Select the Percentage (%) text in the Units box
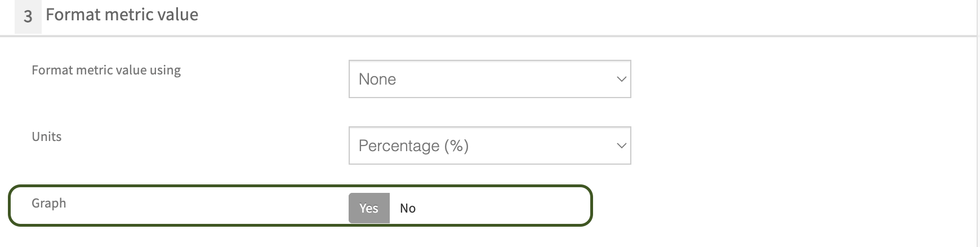The image size is (980, 247). click(x=413, y=145)
